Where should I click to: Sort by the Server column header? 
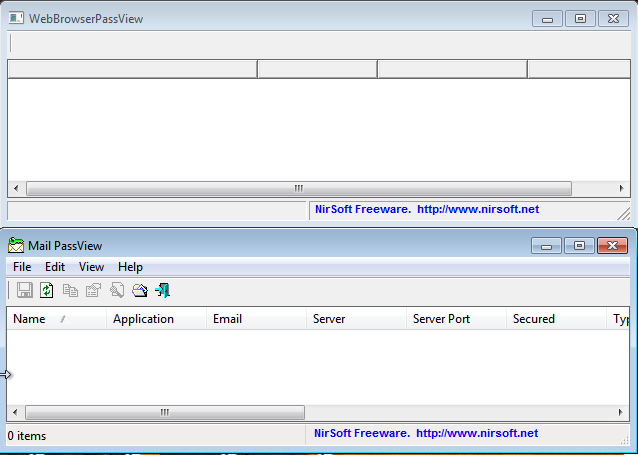click(x=356, y=319)
